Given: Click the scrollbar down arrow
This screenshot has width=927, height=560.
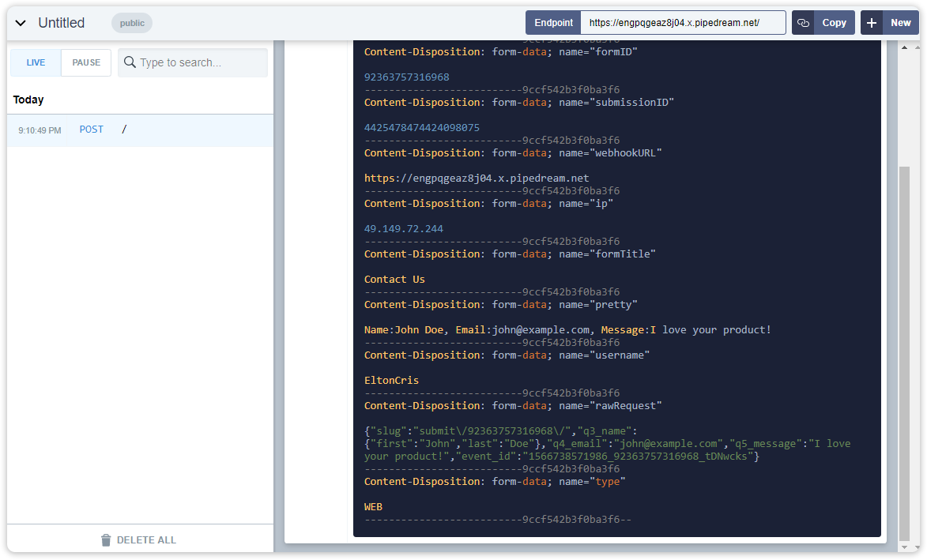Looking at the screenshot, I should [x=905, y=546].
